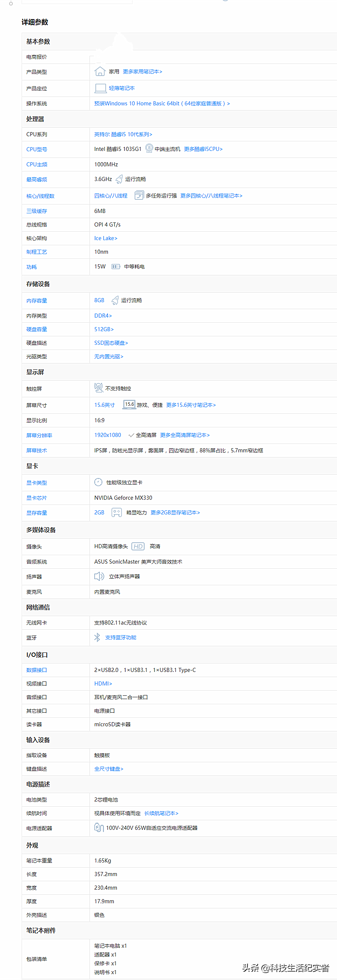Click the power adapter icon
This screenshot has height=980, width=337.
pos(99,827)
